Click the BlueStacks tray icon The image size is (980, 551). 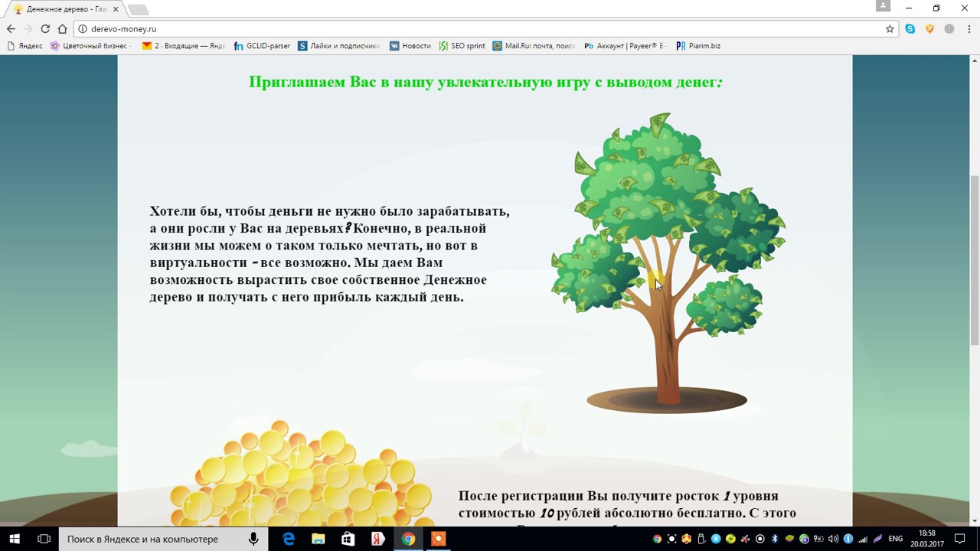click(x=789, y=539)
